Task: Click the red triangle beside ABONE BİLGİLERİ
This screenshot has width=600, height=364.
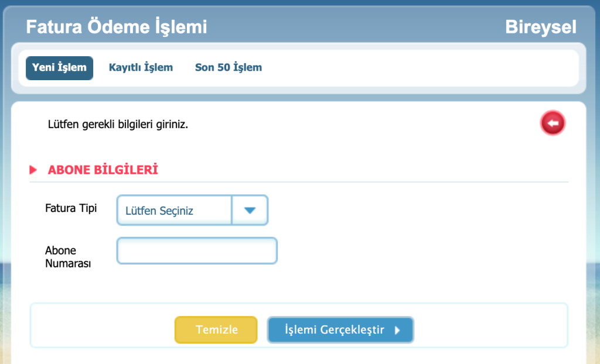Action: [x=33, y=170]
